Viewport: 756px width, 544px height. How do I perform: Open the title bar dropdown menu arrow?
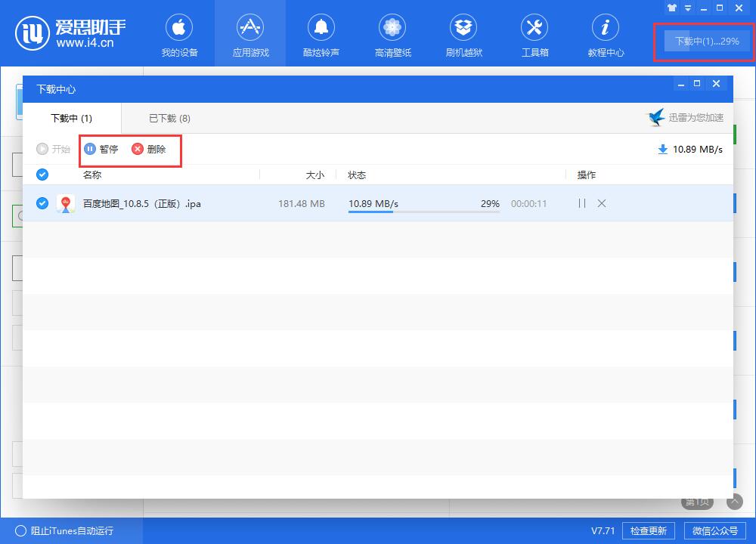(x=688, y=8)
